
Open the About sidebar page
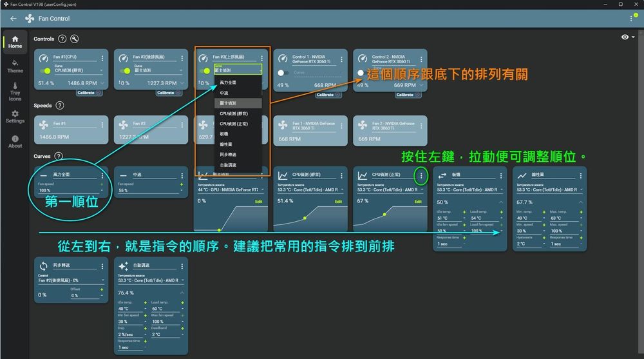click(15, 142)
